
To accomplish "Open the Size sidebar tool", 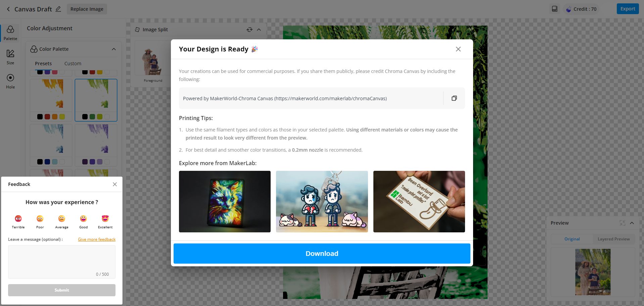I will pyautogui.click(x=10, y=57).
